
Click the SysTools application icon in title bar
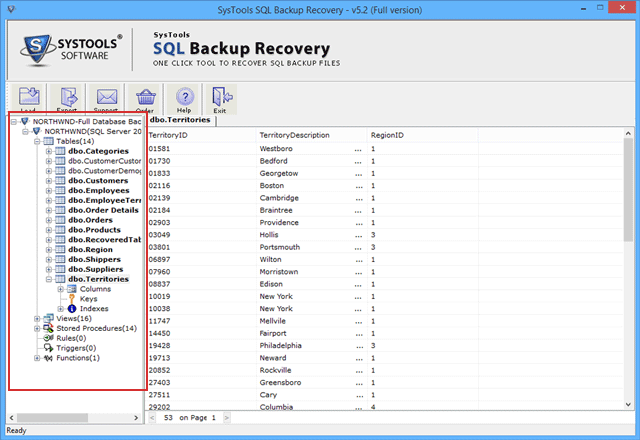pyautogui.click(x=11, y=9)
